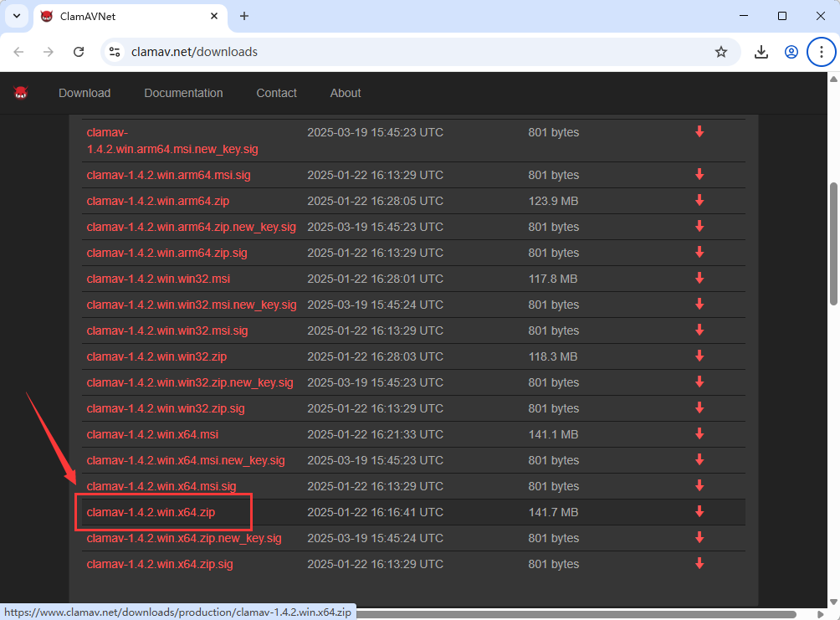The width and height of the screenshot is (840, 620).
Task: Open the clamav-1.4.2.win.arm64.msi.sig file link
Action: [x=169, y=175]
